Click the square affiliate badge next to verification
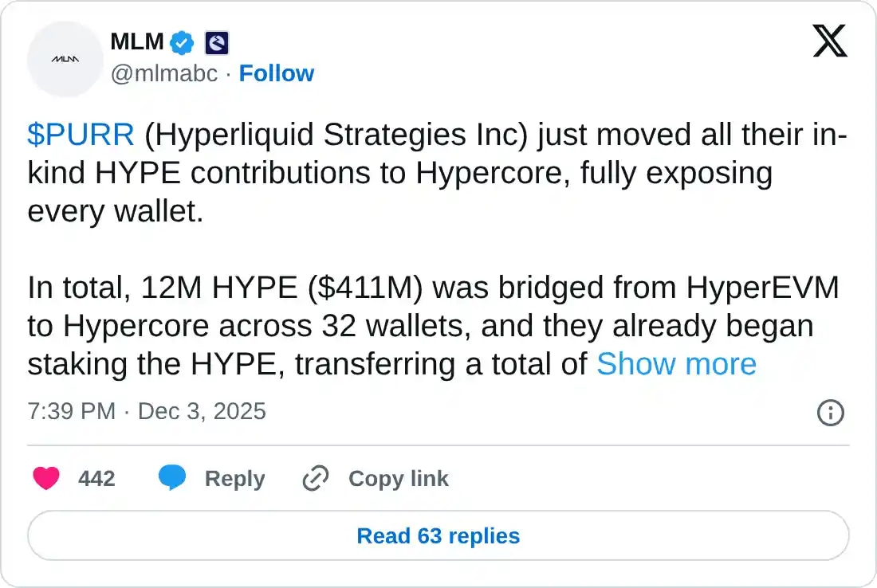Screen dimensions: 877x588 click(214, 41)
